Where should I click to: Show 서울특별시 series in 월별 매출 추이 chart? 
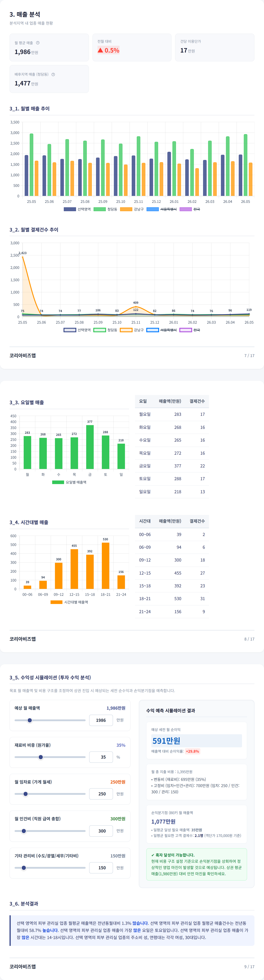[162, 209]
